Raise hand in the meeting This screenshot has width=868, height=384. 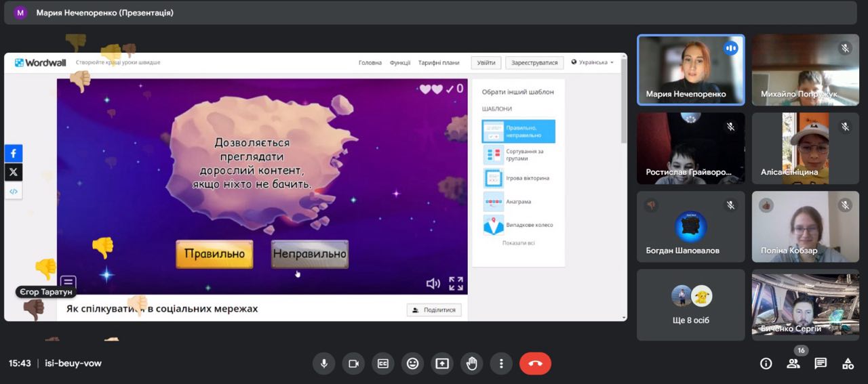[x=472, y=364]
